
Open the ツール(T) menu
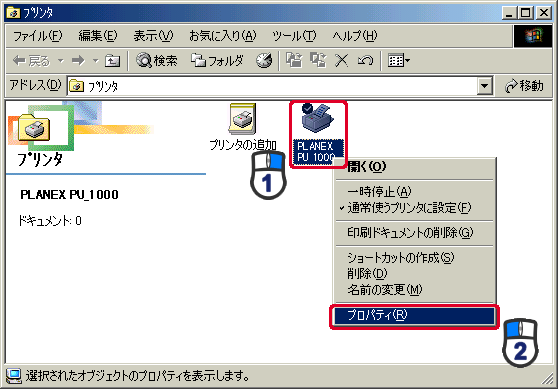(294, 36)
